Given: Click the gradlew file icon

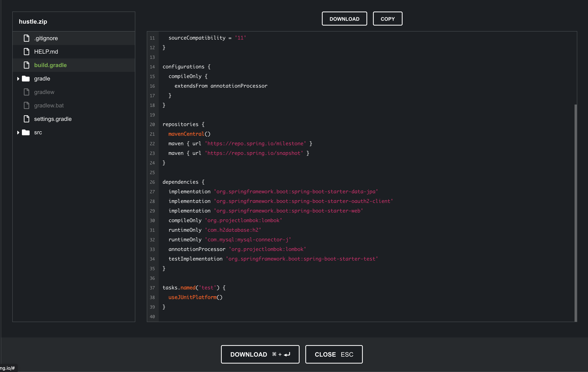Looking at the screenshot, I should (x=26, y=92).
